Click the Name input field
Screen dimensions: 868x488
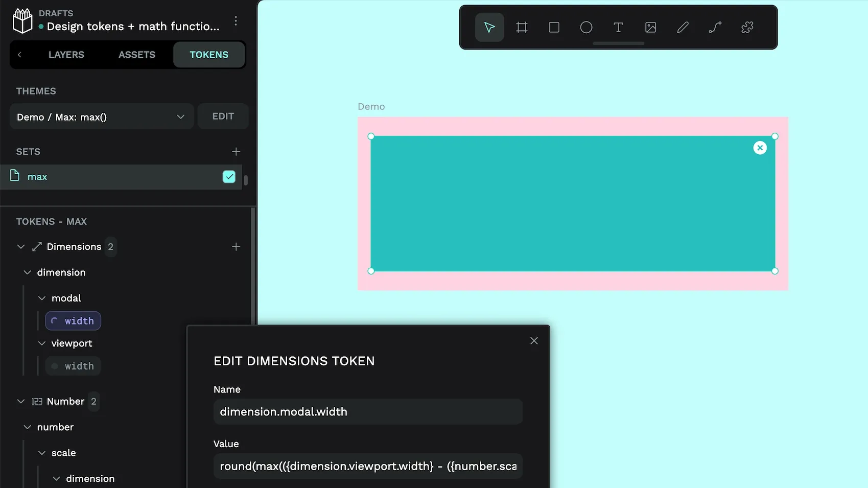(x=368, y=412)
